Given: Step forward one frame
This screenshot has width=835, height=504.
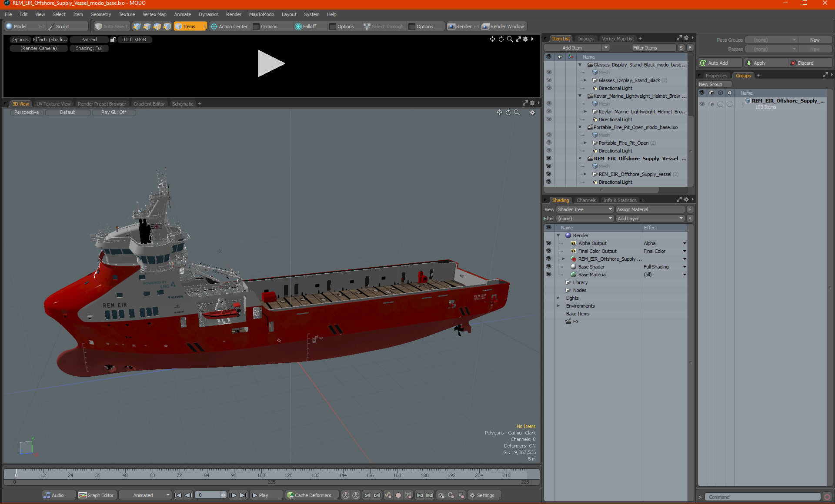Looking at the screenshot, I should (233, 495).
